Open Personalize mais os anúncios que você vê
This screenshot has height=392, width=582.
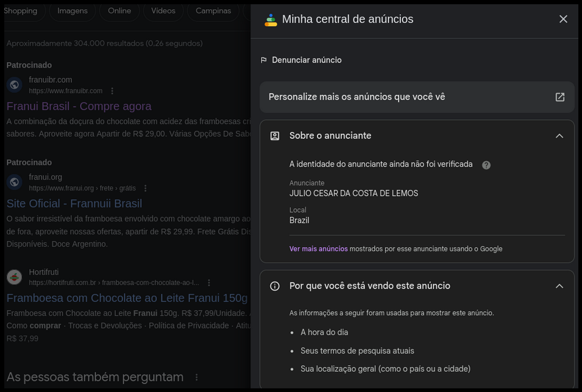(417, 97)
